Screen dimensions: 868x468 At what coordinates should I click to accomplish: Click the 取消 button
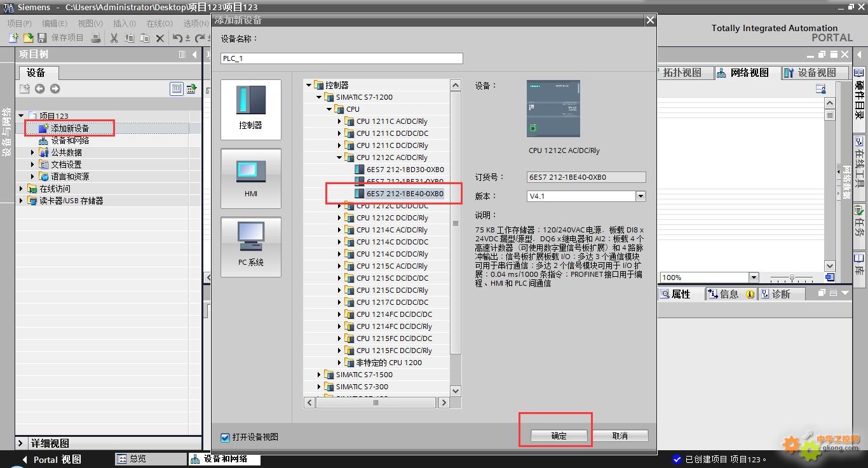coord(620,436)
